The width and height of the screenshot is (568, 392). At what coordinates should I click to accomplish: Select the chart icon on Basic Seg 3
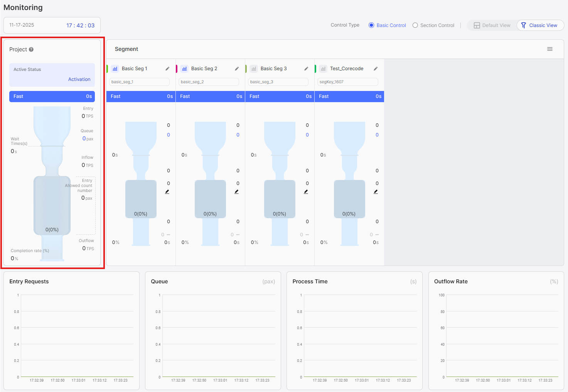coord(253,68)
